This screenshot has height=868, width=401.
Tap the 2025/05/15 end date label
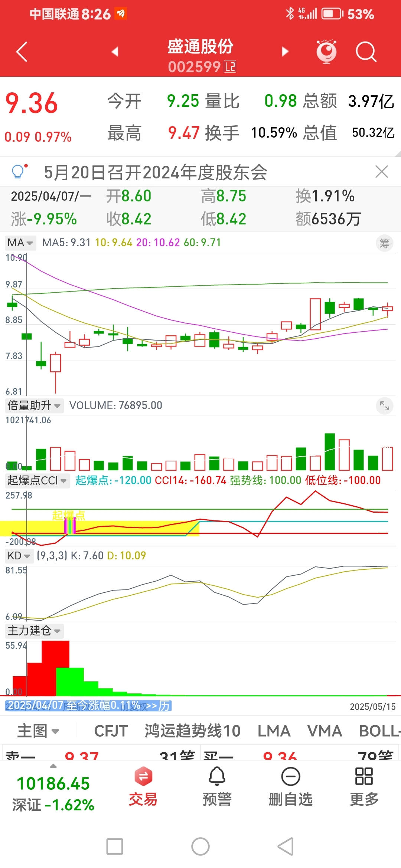tap(373, 707)
